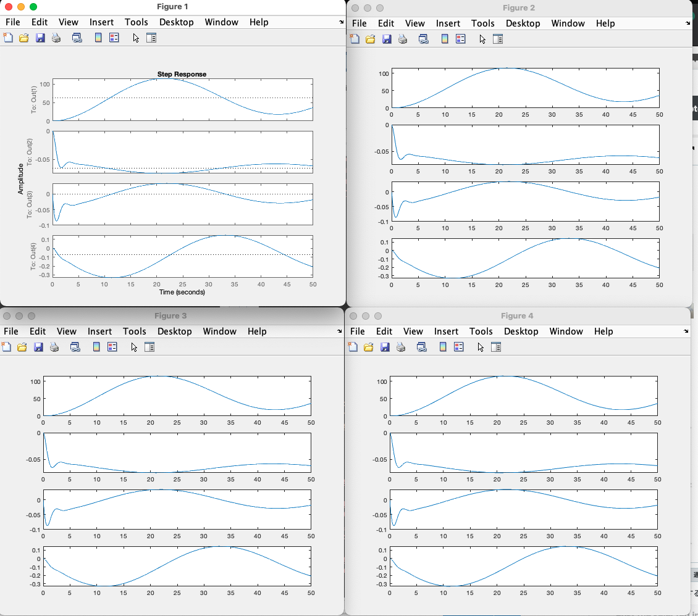
Task: Click the Figure 2 window title
Action: coord(519,8)
